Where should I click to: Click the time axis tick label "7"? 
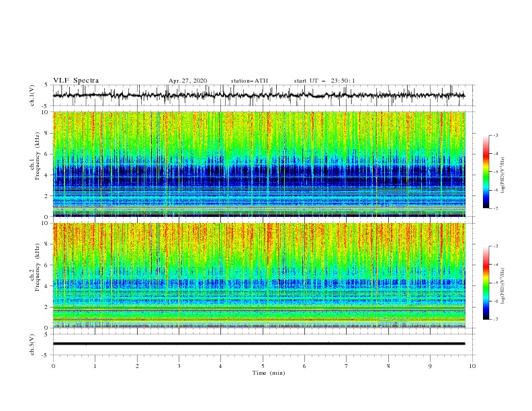tap(346, 366)
